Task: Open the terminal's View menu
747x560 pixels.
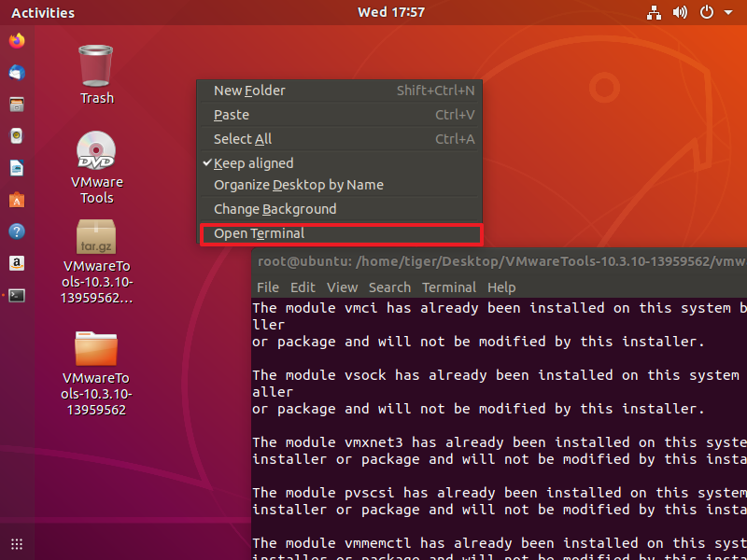Action: click(342, 287)
